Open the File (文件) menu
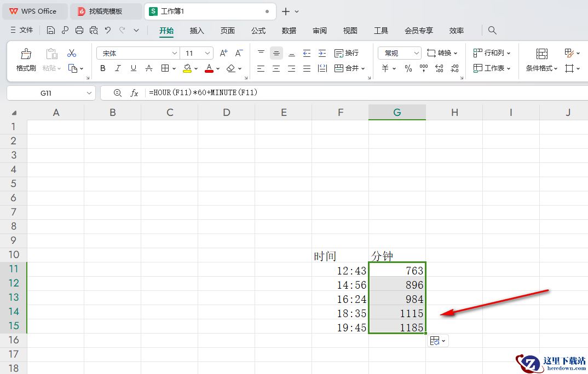This screenshot has height=374, width=588. [x=22, y=30]
